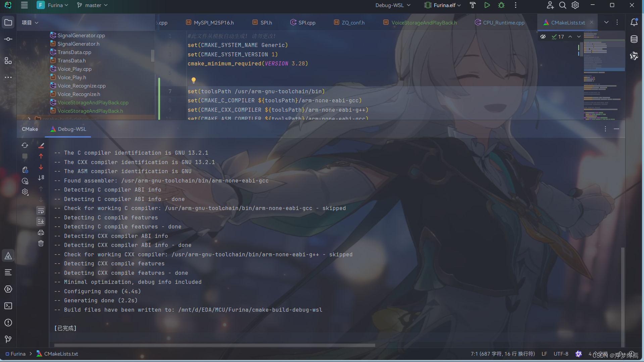Open the main hamburger menu
This screenshot has height=362, width=644.
click(x=24, y=5)
